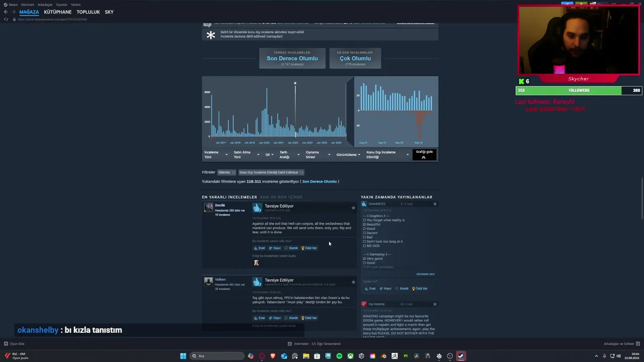The width and height of the screenshot is (644, 362).
Task: Open the TOPLULUK community tab
Action: click(88, 12)
